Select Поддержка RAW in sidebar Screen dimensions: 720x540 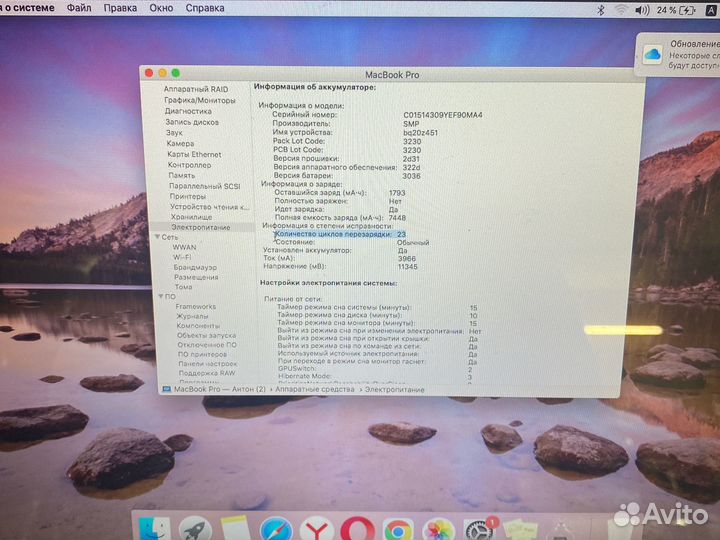click(x=207, y=373)
